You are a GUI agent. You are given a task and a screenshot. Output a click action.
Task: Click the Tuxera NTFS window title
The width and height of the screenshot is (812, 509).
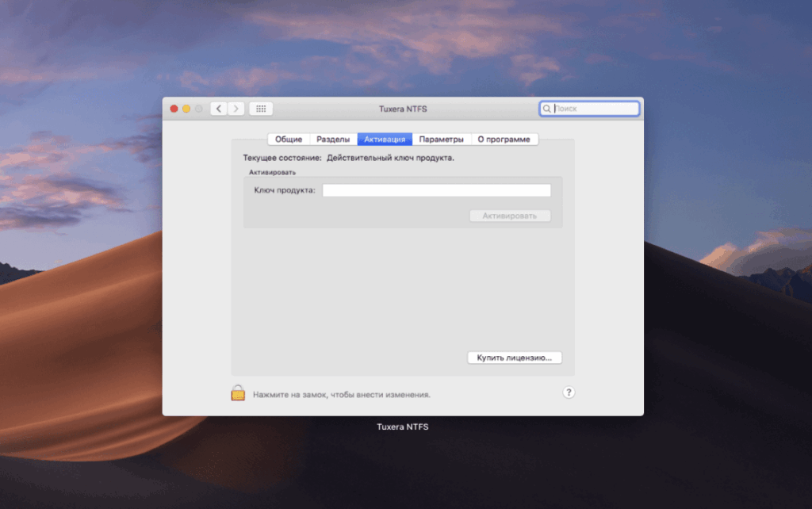pyautogui.click(x=403, y=109)
